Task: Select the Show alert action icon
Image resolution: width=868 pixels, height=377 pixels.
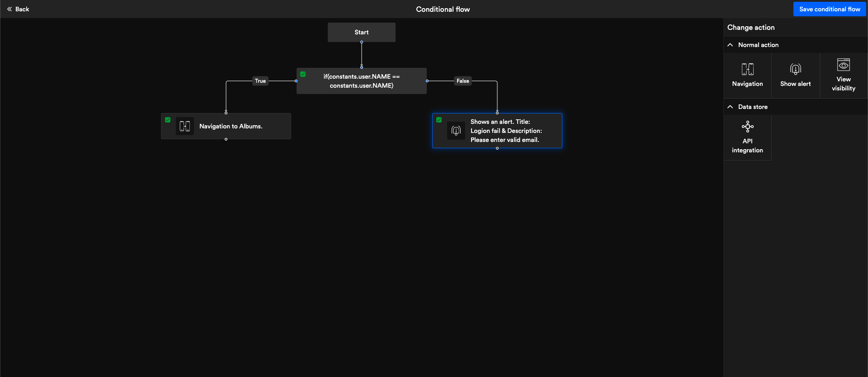Action: tap(795, 69)
